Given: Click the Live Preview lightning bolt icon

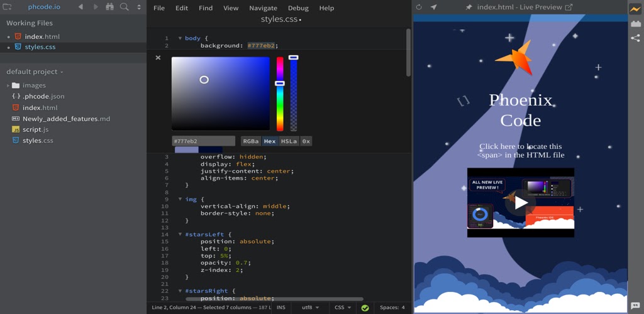Looking at the screenshot, I should point(635,9).
